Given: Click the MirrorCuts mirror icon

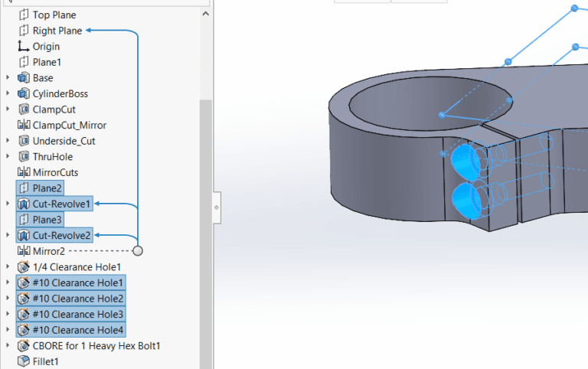Looking at the screenshot, I should coord(23,173).
